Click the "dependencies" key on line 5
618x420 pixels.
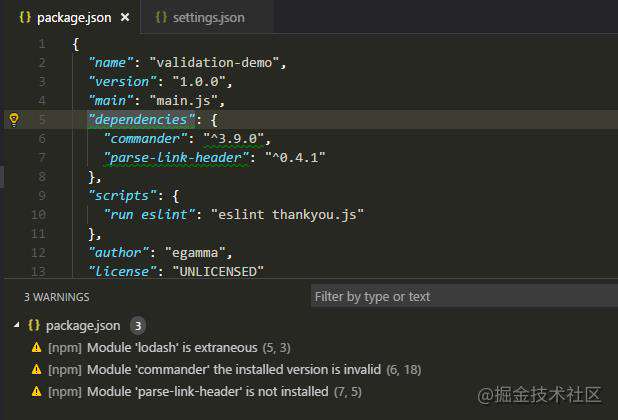pos(142,119)
